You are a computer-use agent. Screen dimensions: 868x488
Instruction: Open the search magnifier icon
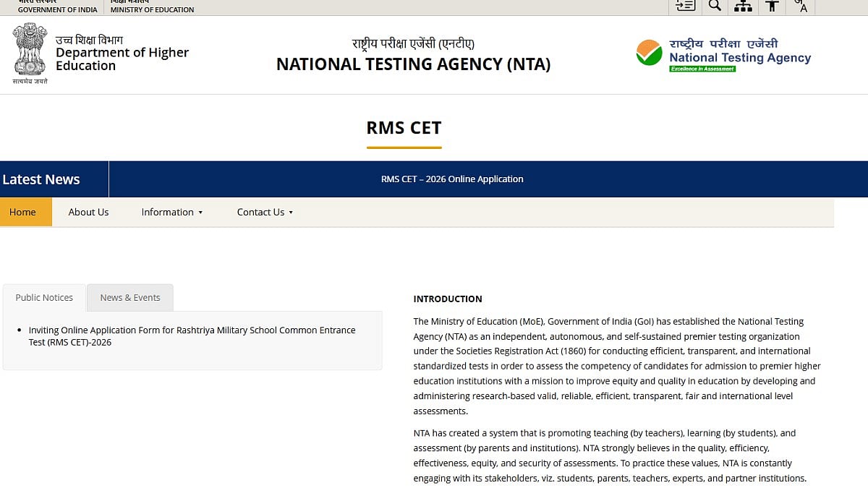[715, 6]
